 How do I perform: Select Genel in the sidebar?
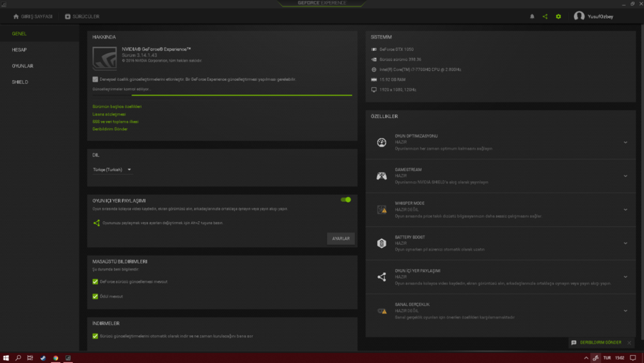tap(19, 34)
